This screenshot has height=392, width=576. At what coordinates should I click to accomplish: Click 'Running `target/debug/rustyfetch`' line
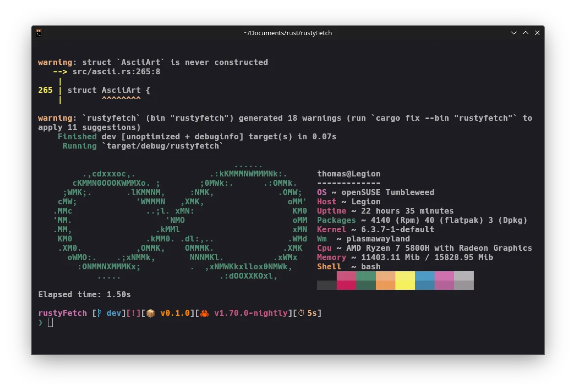[142, 146]
